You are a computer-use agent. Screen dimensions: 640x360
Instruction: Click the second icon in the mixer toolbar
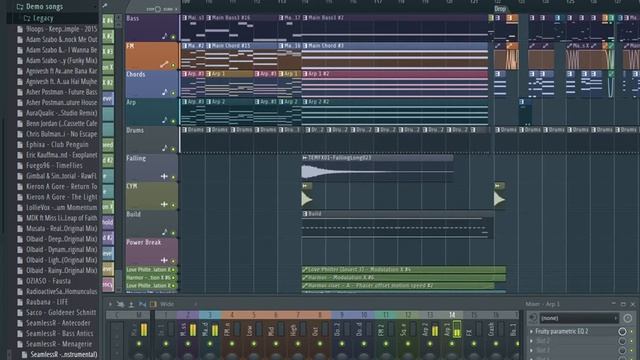click(120, 304)
